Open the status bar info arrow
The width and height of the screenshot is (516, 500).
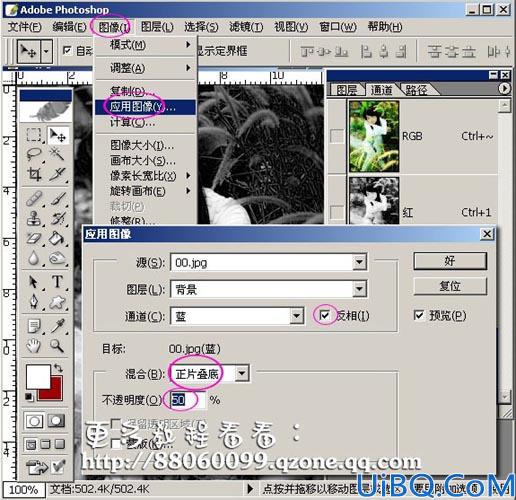pos(250,489)
